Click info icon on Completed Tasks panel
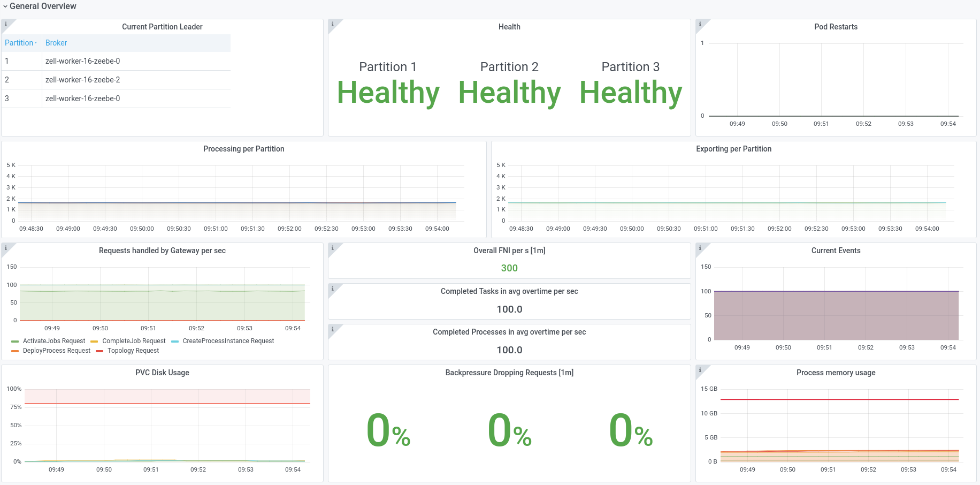Screen dimensions: 980x485 pos(333,289)
